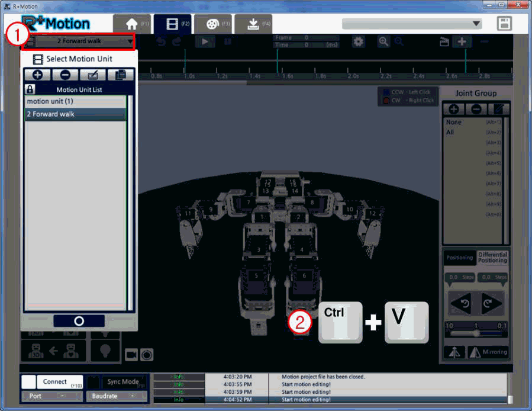The height and width of the screenshot is (411, 532).
Task: Open the '2 Forward walk' motion unit dropdown
Action: [79, 41]
